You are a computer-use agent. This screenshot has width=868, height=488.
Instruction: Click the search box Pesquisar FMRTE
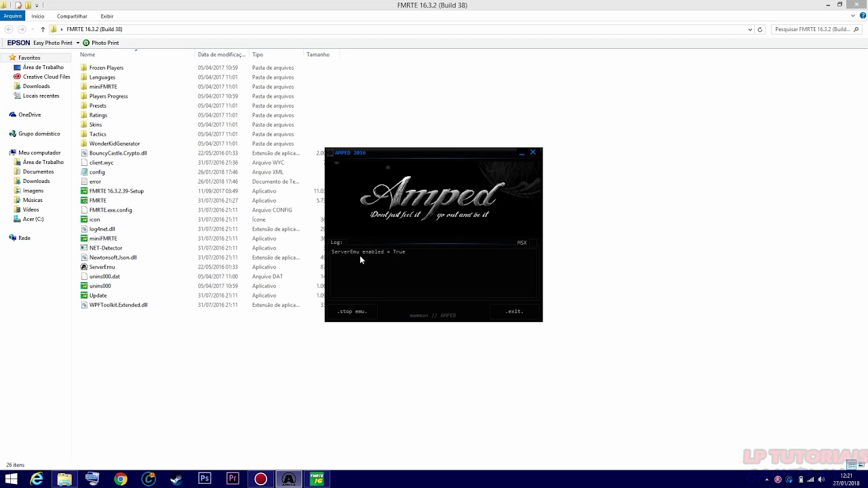pos(816,29)
